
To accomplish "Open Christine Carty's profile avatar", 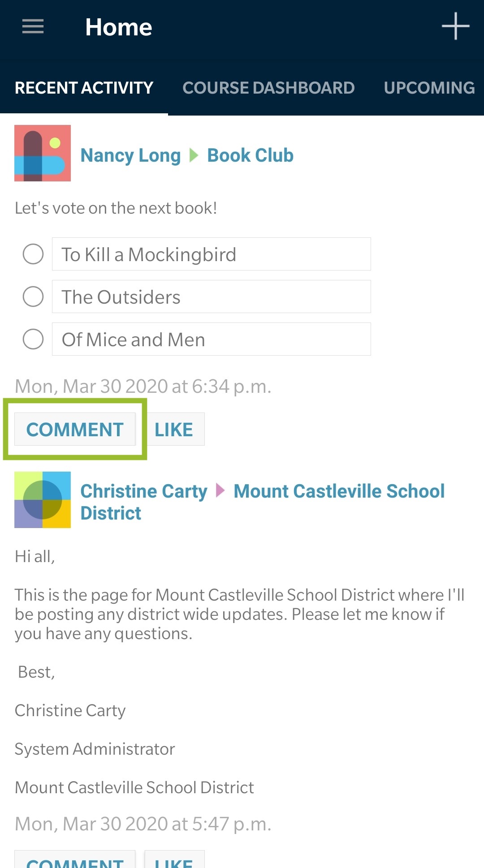I will pyautogui.click(x=43, y=500).
